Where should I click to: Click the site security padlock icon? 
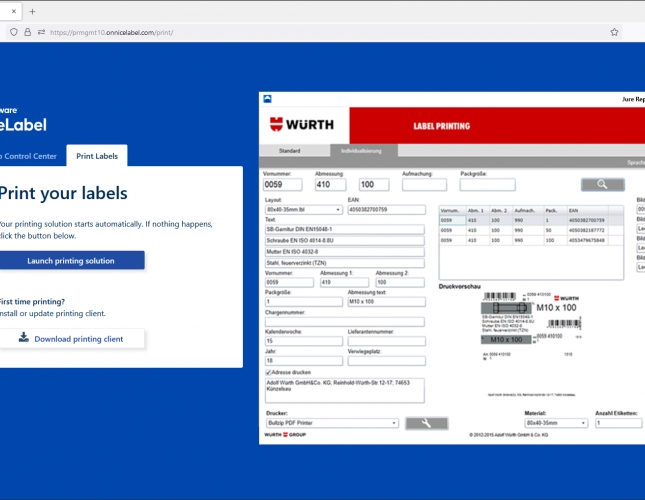click(26, 32)
